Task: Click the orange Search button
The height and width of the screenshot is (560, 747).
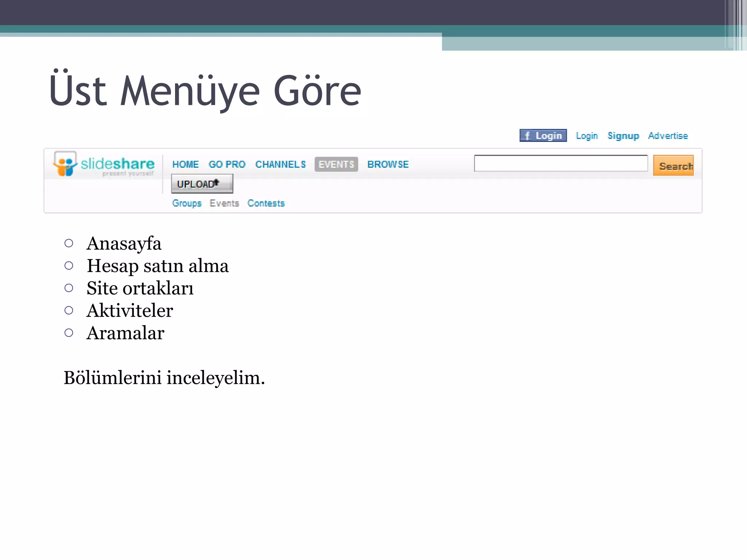Action: pyautogui.click(x=673, y=166)
